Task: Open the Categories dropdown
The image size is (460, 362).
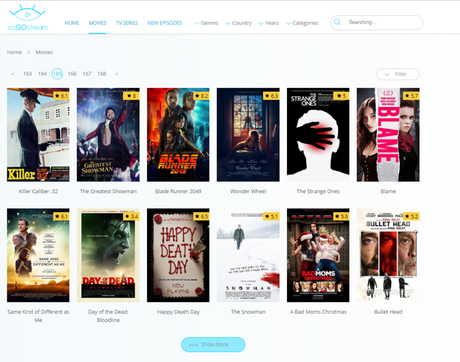Action: [x=302, y=23]
